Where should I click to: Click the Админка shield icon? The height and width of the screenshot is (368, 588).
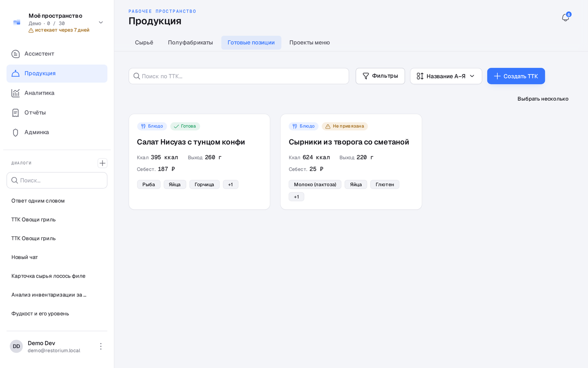pos(16,132)
